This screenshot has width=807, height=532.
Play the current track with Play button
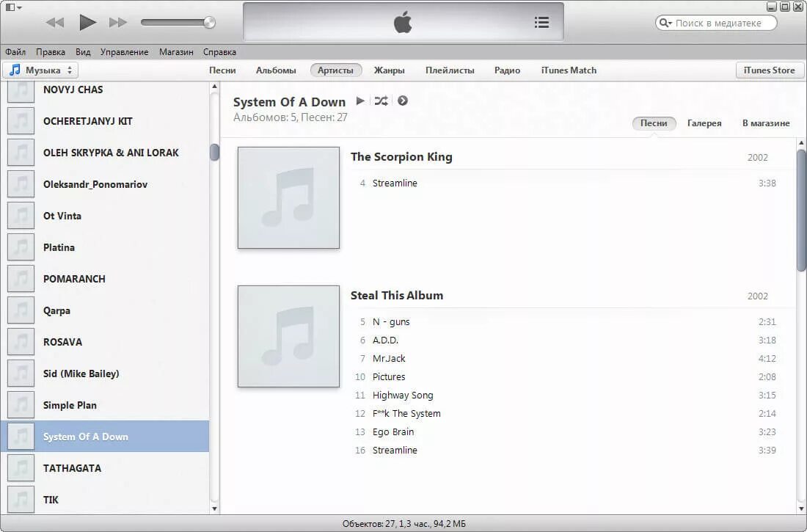(87, 22)
